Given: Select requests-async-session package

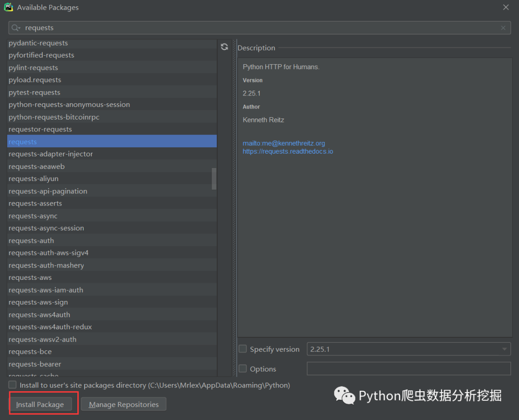Looking at the screenshot, I should (112, 228).
